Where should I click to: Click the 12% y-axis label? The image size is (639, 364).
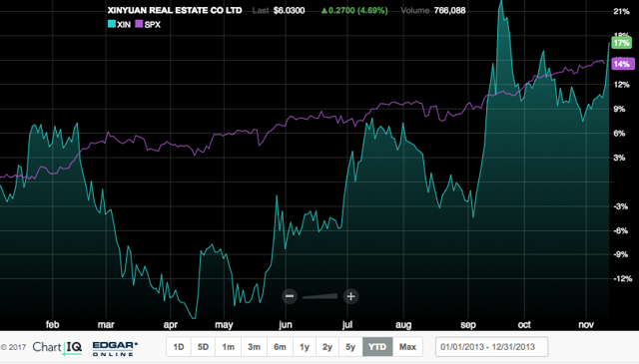pos(621,85)
